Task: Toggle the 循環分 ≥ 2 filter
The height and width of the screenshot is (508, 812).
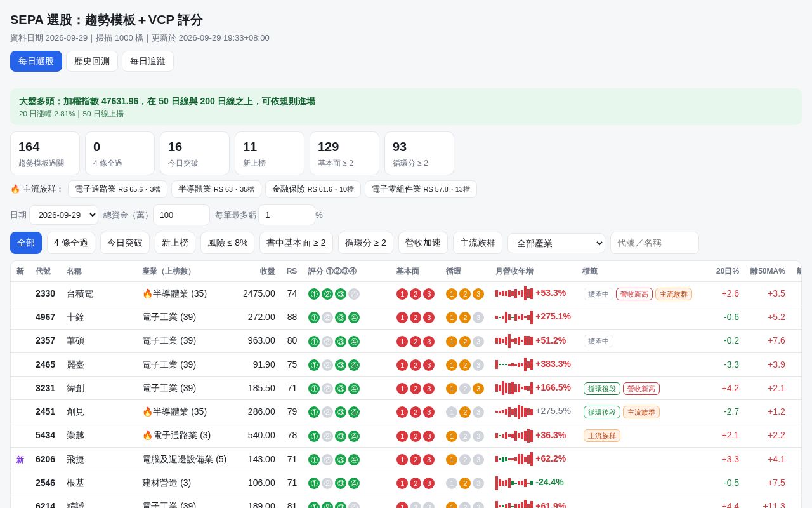Action: point(365,243)
